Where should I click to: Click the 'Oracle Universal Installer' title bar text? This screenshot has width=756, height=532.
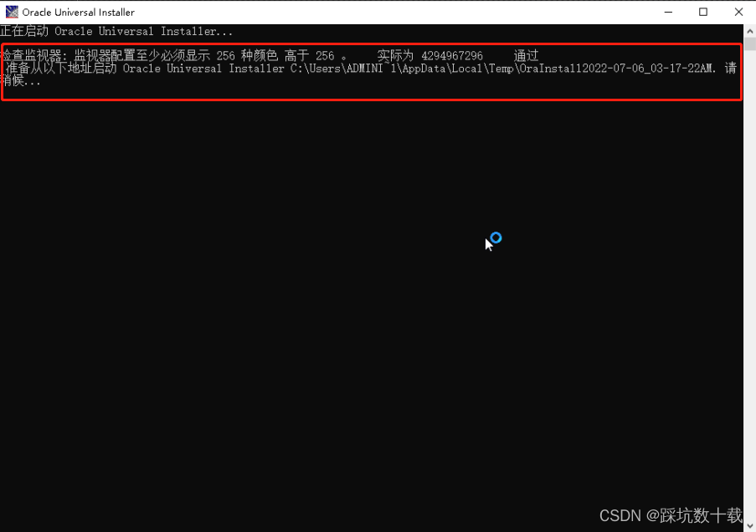tap(78, 12)
